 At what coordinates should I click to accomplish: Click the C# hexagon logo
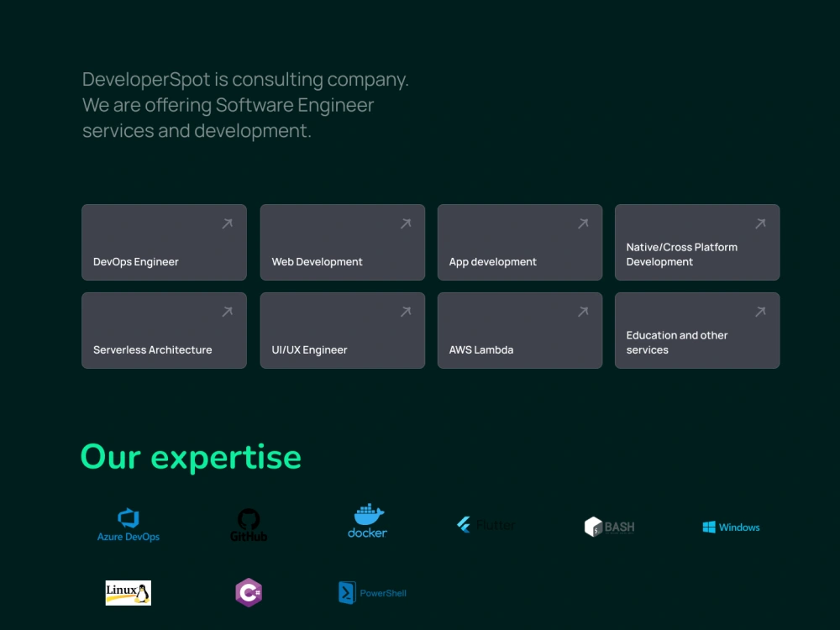point(249,592)
